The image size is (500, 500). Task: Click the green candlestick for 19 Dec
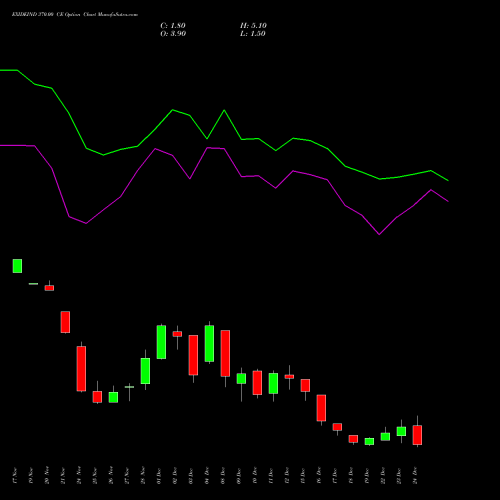(x=369, y=442)
